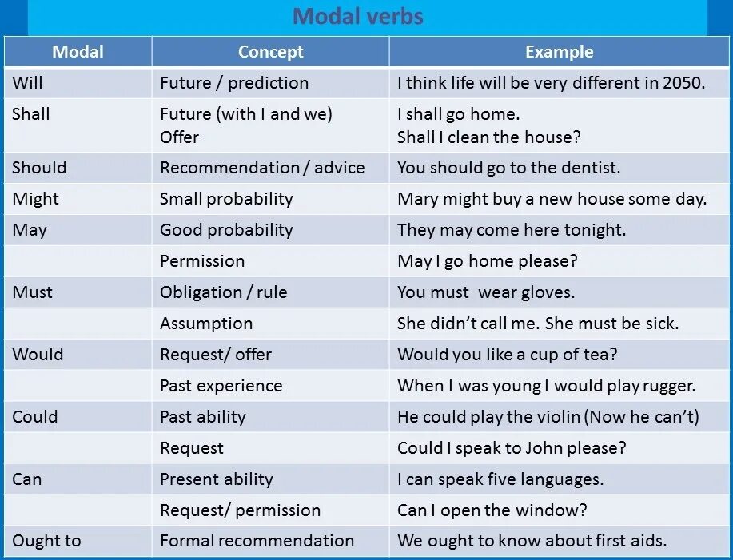Viewport: 733px width, 560px height.
Task: Select "Could I speak to John please?" example
Action: pyautogui.click(x=512, y=448)
